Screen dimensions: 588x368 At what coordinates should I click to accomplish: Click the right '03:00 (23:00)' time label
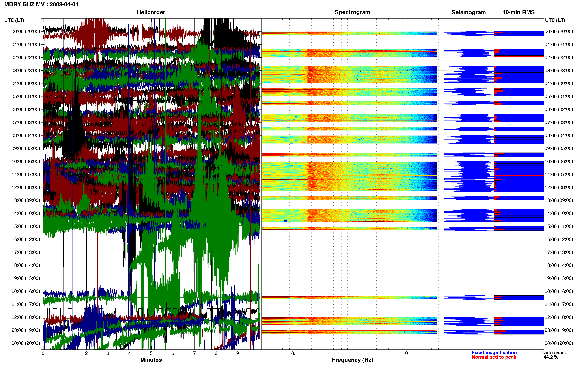tap(559, 70)
